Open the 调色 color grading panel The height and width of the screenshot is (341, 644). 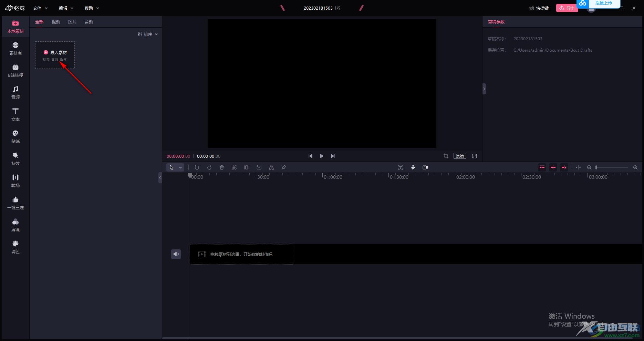pyautogui.click(x=15, y=247)
